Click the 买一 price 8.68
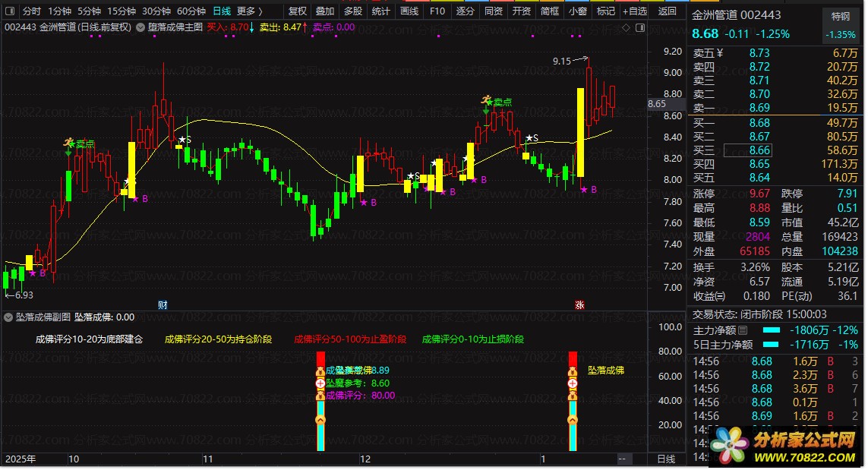The height and width of the screenshot is (470, 868). 759,123
